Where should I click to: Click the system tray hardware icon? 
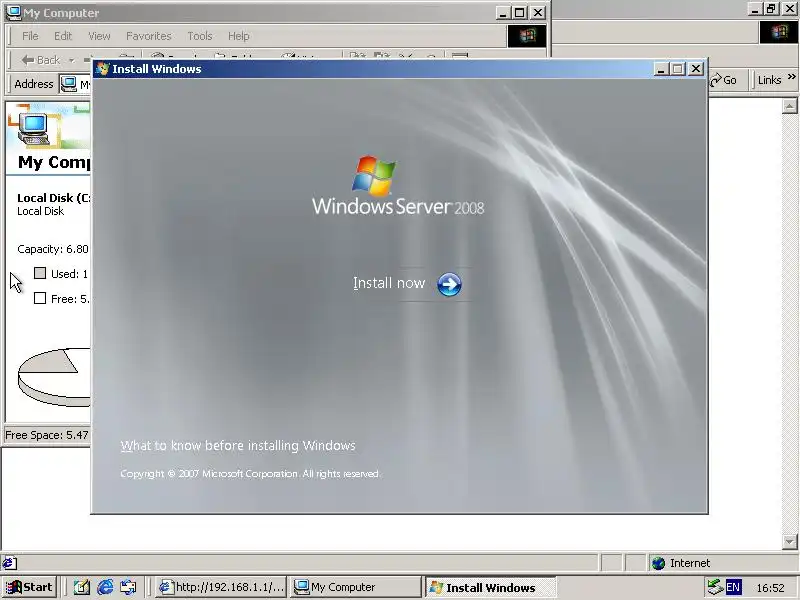715,587
